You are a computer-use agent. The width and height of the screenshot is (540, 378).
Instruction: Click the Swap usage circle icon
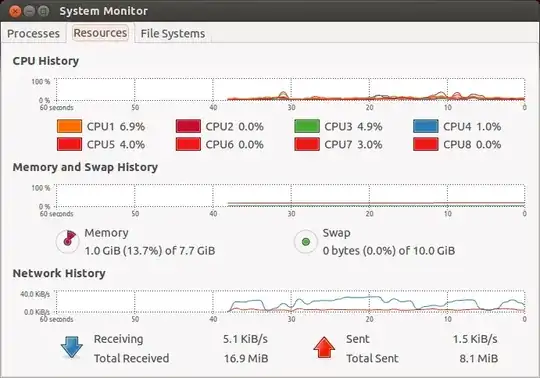[306, 242]
